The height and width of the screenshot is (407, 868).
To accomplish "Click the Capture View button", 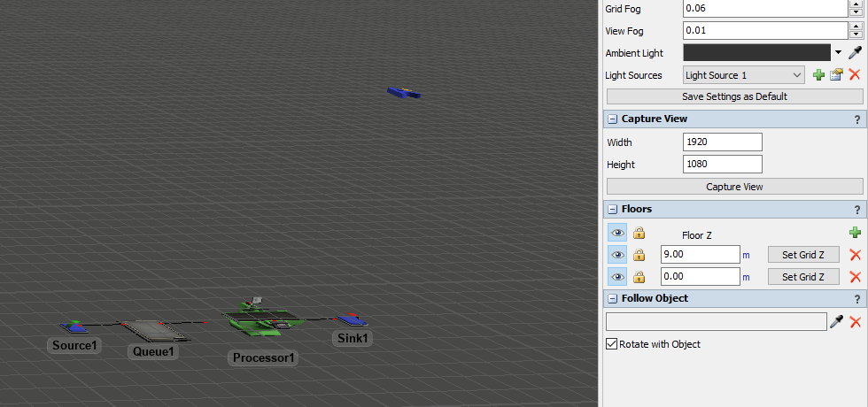I will pos(734,187).
